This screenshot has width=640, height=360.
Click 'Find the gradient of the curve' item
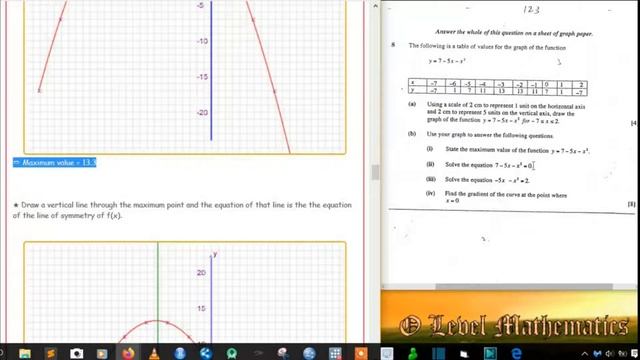tap(506, 198)
